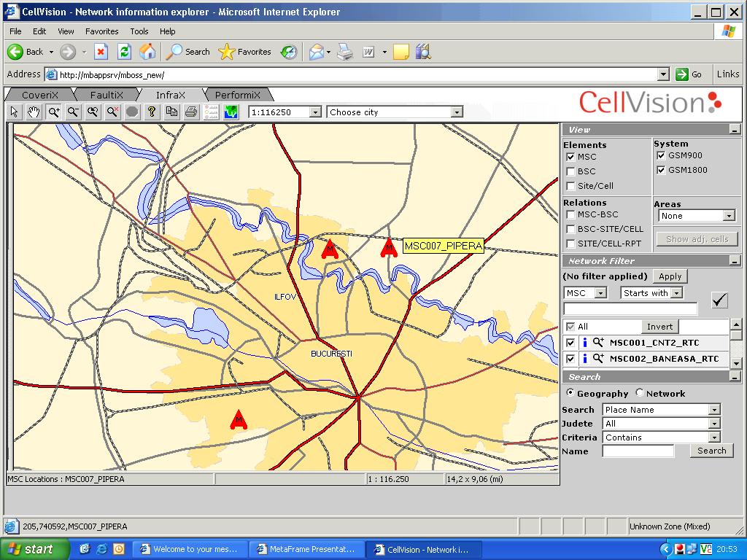Click the green overview map icon
747x560 pixels.
(x=231, y=112)
